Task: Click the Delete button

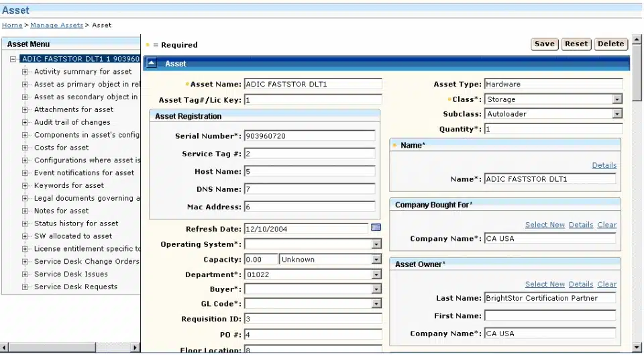Action: [x=610, y=44]
